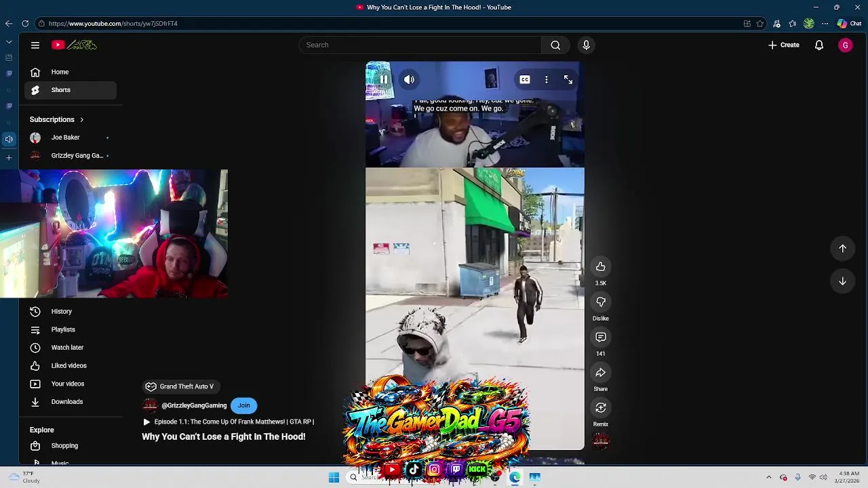Go to the previous Short arrow
The height and width of the screenshot is (488, 868).
point(842,248)
